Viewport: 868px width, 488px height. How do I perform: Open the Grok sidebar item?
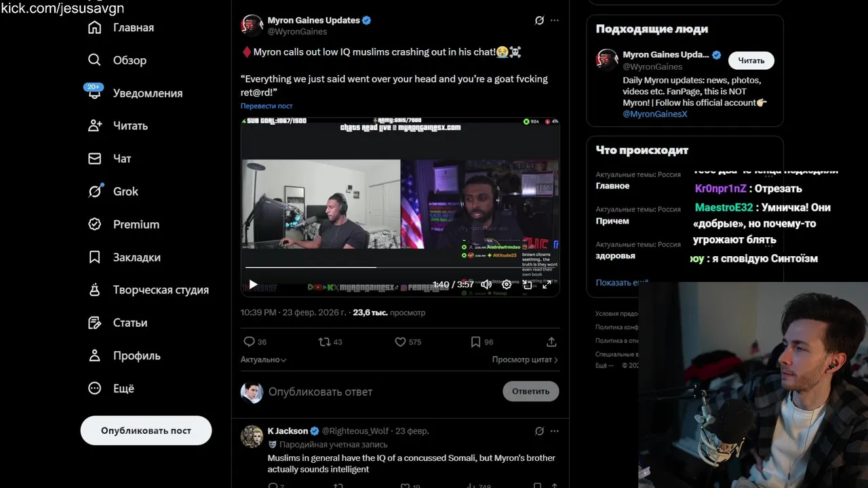pyautogui.click(x=113, y=191)
